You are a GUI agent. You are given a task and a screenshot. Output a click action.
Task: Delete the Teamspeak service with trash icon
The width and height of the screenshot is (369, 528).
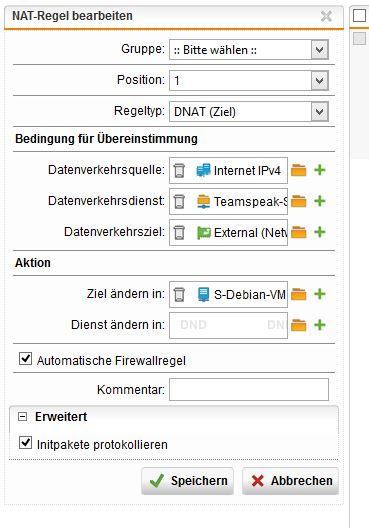click(179, 201)
